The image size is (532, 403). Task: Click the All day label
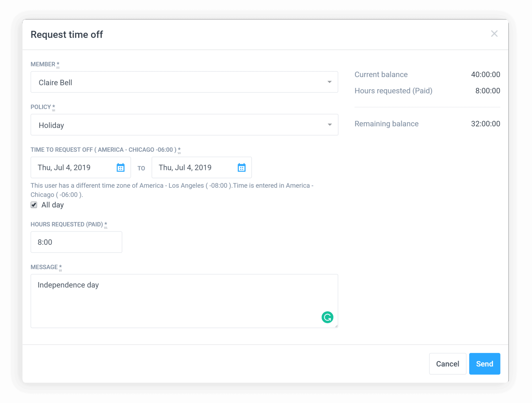[x=52, y=205]
